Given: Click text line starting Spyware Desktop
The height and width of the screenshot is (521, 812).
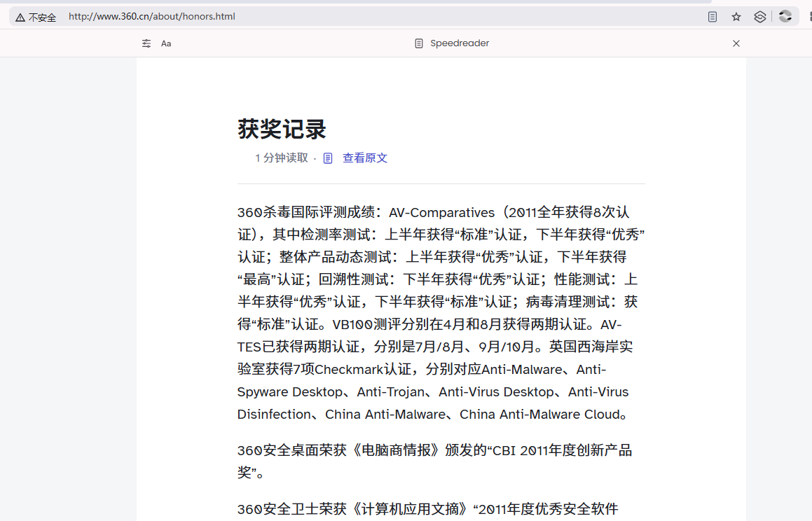Looking at the screenshot, I should tap(433, 391).
